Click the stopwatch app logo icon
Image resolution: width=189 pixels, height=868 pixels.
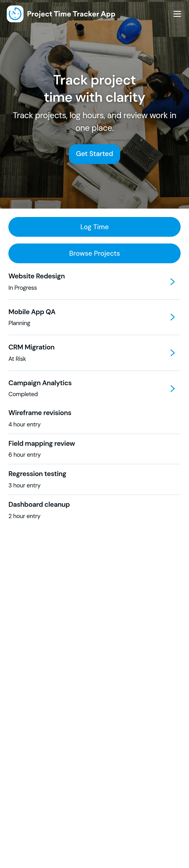pos(15,14)
